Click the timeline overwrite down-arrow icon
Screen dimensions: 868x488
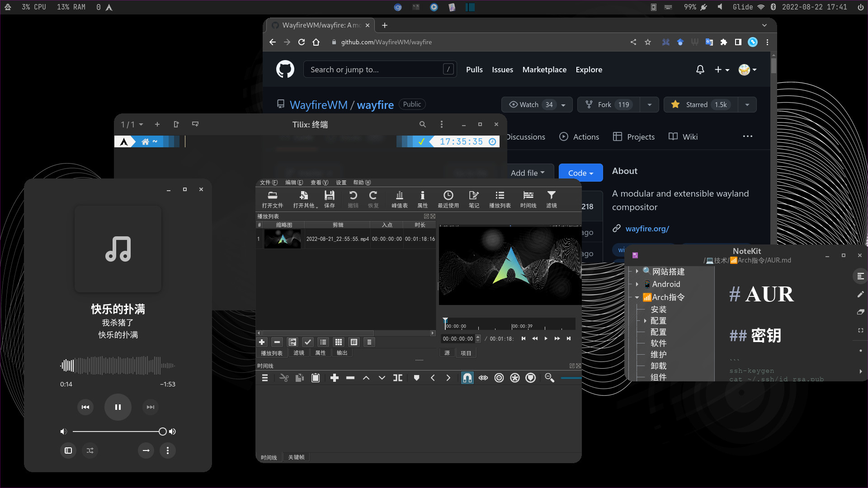(382, 378)
